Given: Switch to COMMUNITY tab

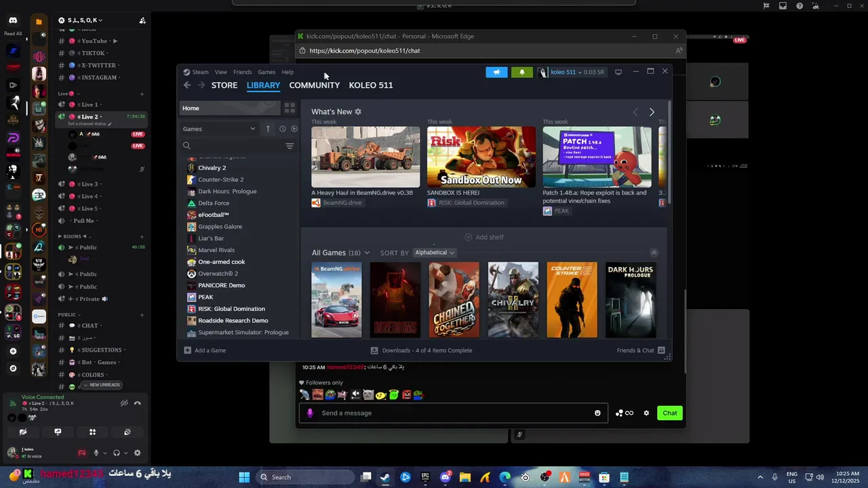Looking at the screenshot, I should [x=314, y=85].
